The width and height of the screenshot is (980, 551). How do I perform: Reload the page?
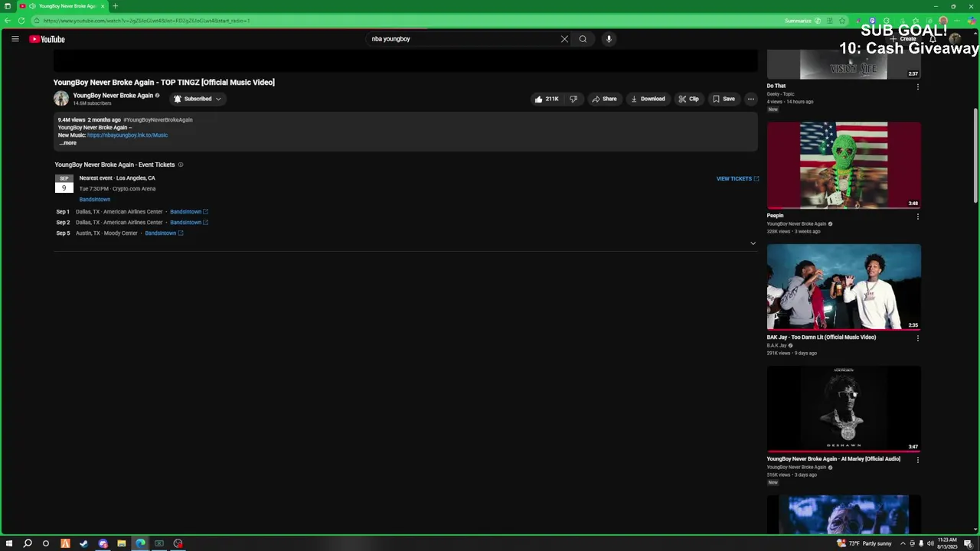coord(21,21)
